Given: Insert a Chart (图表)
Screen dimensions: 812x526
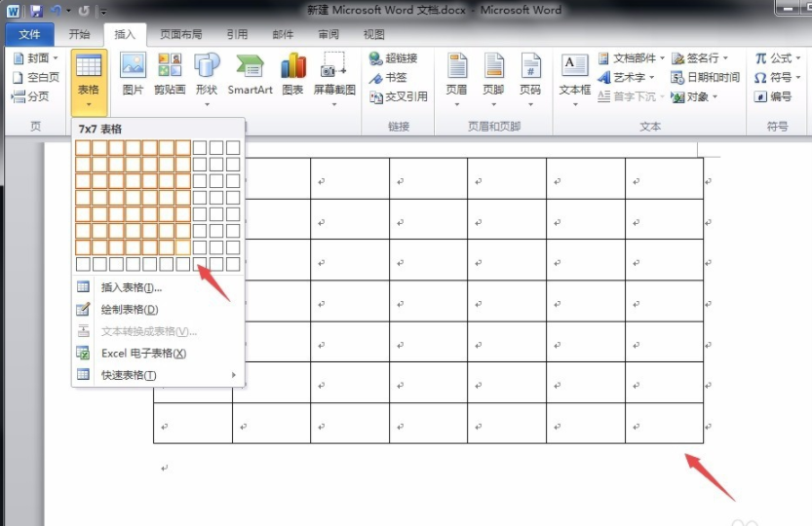Looking at the screenshot, I should point(292,73).
